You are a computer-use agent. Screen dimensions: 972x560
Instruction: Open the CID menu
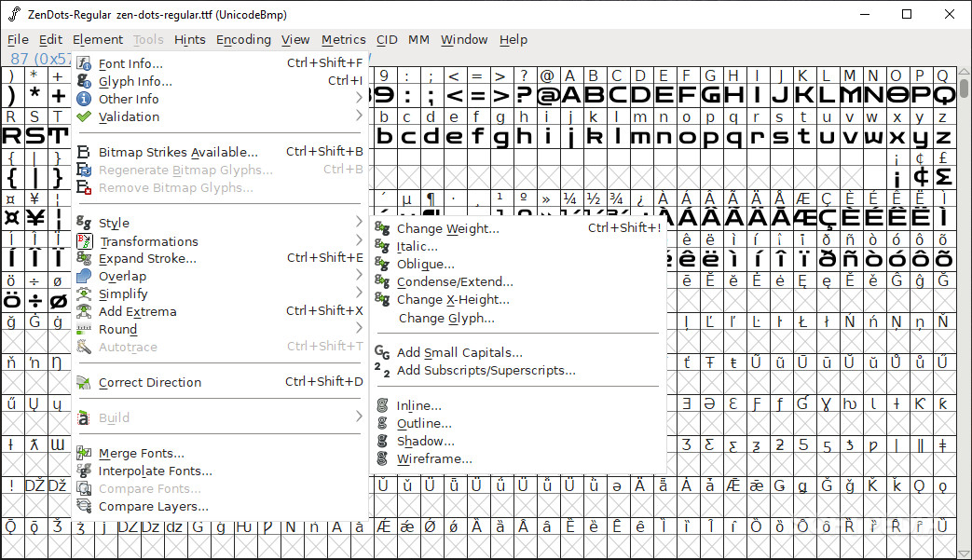(x=387, y=40)
